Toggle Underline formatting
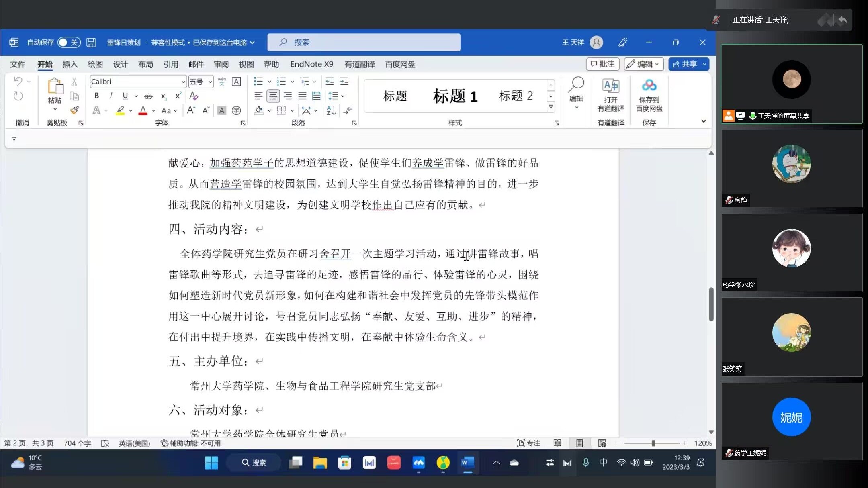Screen dimensions: 868x488 tap(125, 96)
